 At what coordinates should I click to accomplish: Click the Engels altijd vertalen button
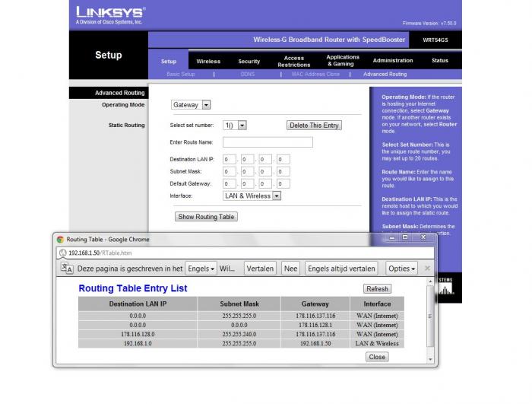[x=341, y=269]
